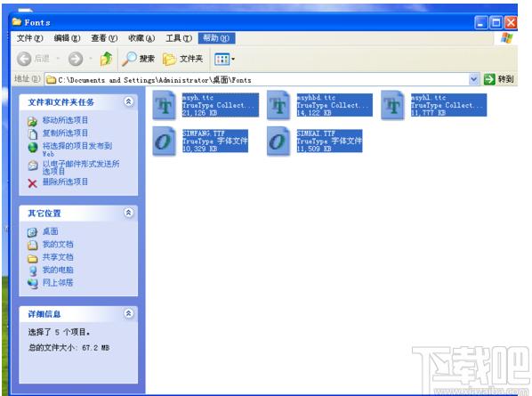Click the 转到 Go button
Screen dimensions: 532x396
click(499, 79)
